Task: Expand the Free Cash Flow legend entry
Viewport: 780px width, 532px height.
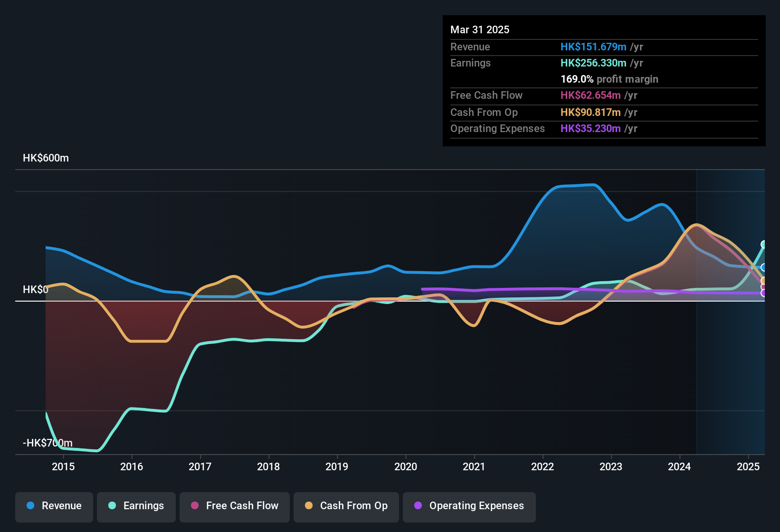Action: pos(234,506)
